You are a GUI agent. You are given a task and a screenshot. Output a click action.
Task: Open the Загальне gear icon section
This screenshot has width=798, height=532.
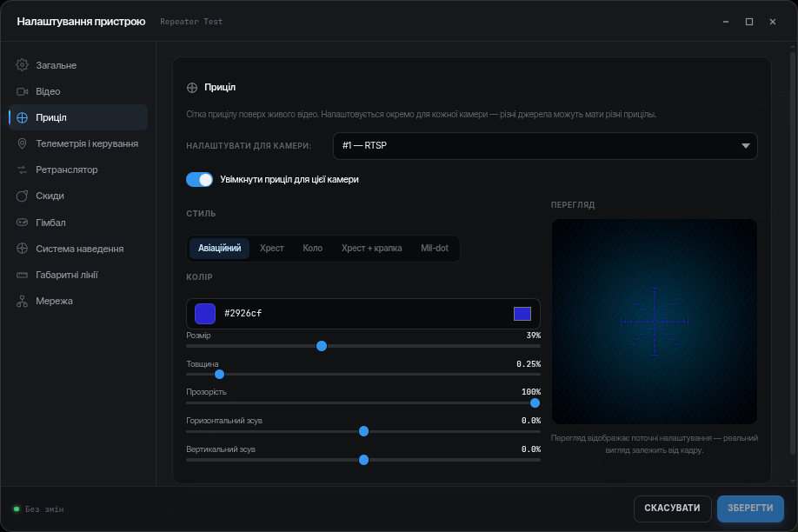coord(22,65)
